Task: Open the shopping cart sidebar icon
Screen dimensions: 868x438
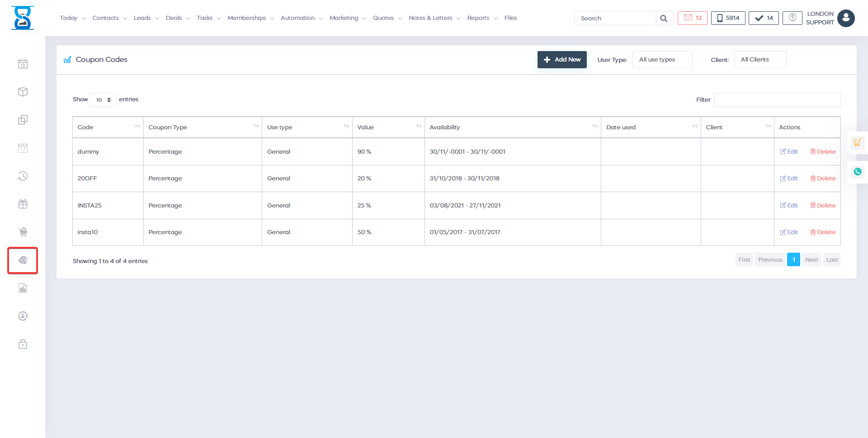Action: point(23,232)
